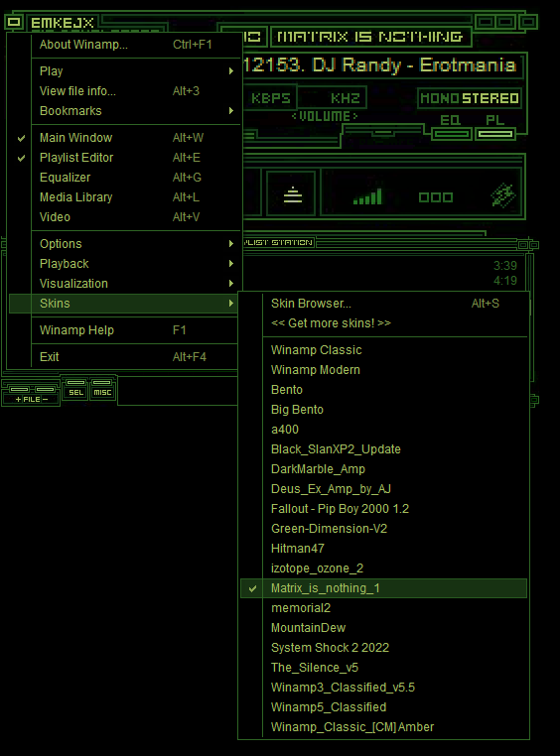
Task: Choose the DarkMarble_Amp skin
Action: 383,469
